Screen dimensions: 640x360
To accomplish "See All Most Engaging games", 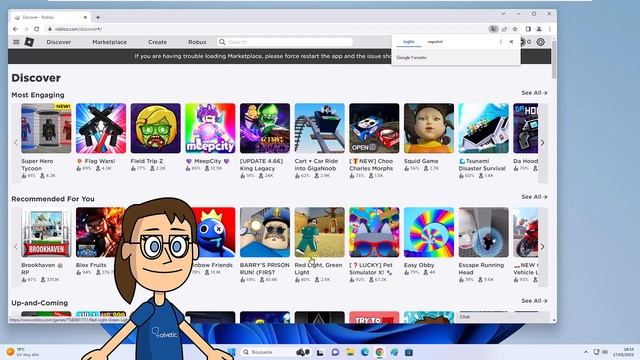I will point(534,93).
